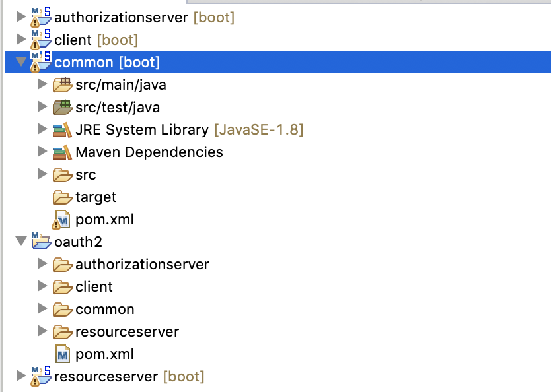The height and width of the screenshot is (392, 551).
Task: Click the resourceserver project warning icon
Action: tap(36, 380)
